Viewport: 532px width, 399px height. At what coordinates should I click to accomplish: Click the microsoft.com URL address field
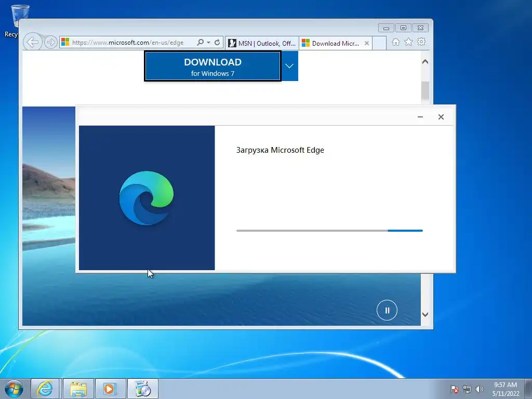coord(128,43)
